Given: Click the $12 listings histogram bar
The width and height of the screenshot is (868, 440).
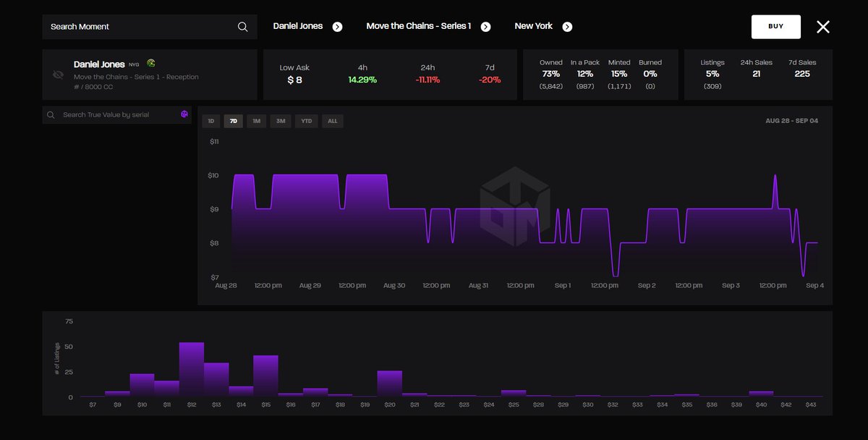Looking at the screenshot, I should [x=192, y=370].
